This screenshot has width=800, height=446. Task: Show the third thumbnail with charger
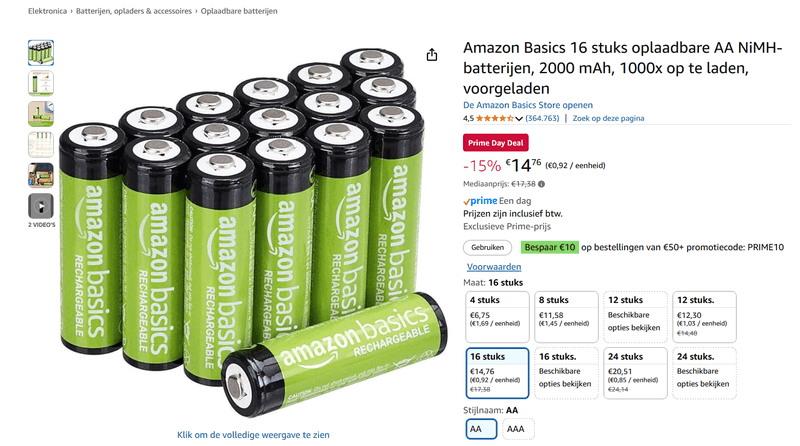[41, 114]
